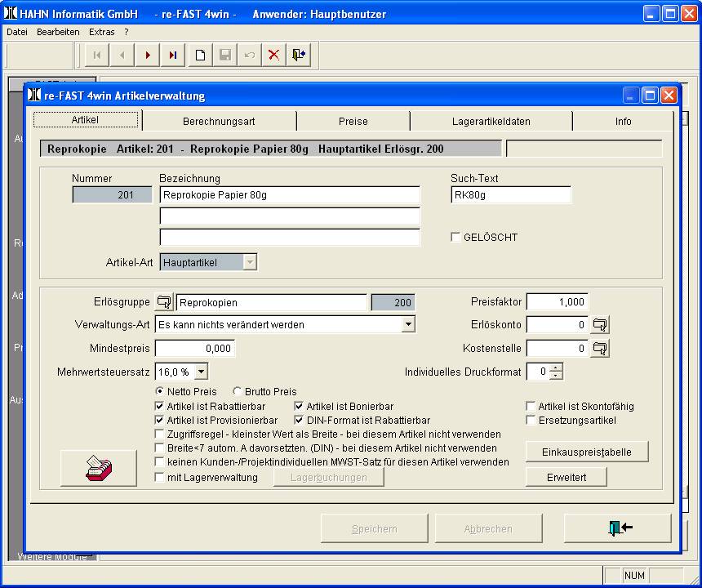This screenshot has height=588, width=702.
Task: Click the Erweitert button
Action: click(566, 478)
